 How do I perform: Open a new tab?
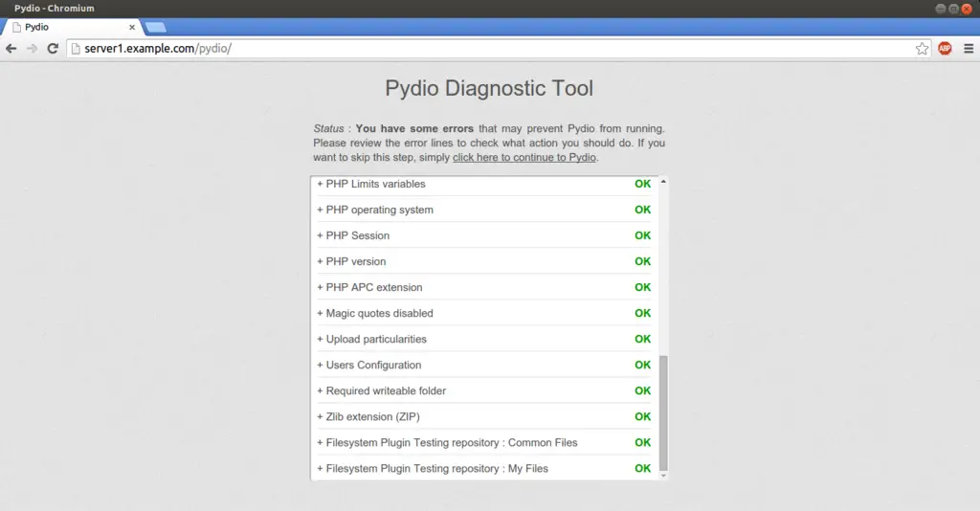[156, 28]
